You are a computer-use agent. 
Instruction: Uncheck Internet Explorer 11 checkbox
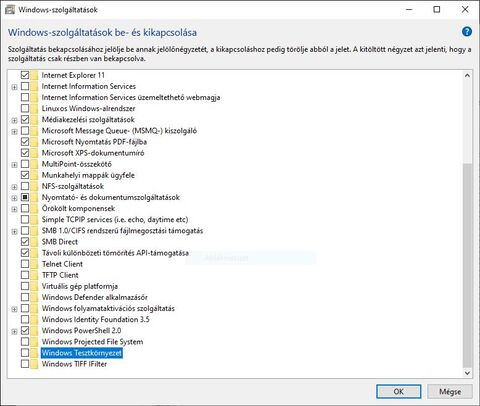(x=25, y=75)
